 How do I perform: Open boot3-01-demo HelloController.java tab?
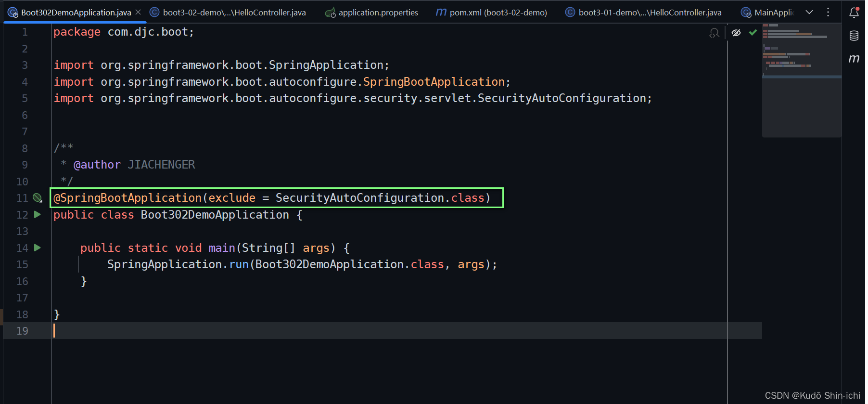coord(643,13)
